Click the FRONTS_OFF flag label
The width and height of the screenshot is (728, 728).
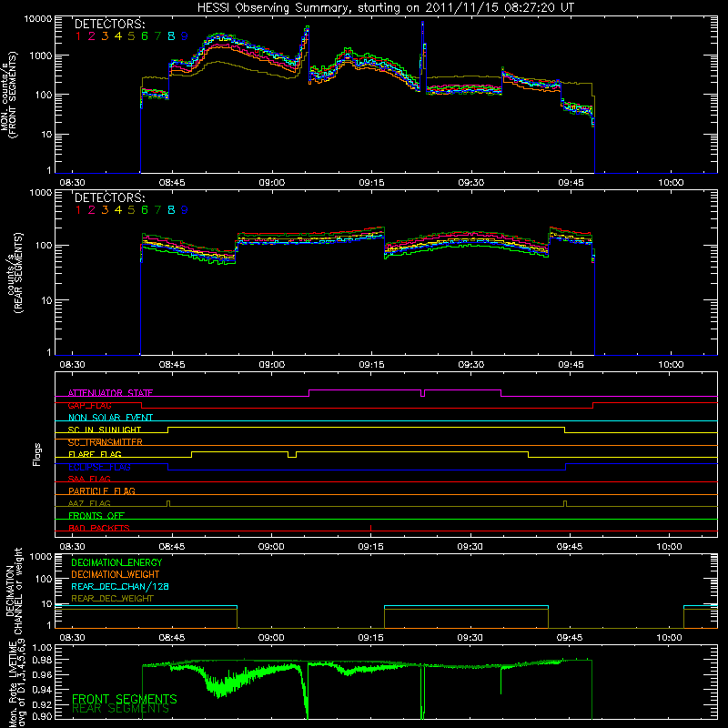click(96, 515)
